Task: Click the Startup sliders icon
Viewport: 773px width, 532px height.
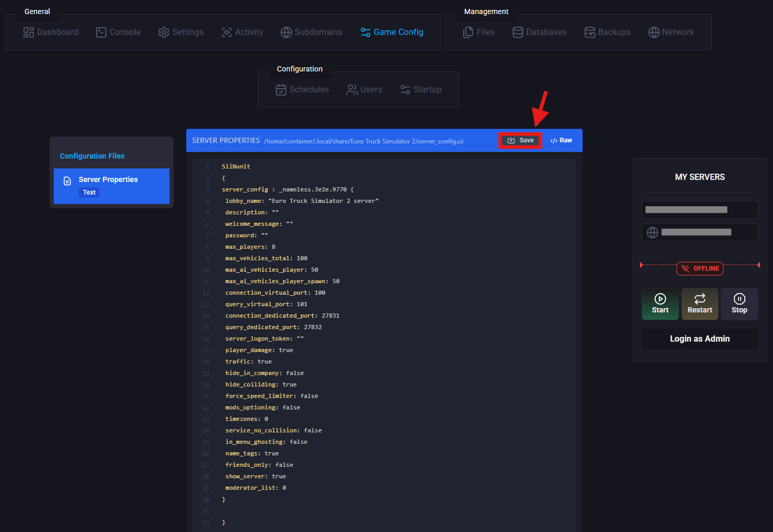Action: coord(405,90)
